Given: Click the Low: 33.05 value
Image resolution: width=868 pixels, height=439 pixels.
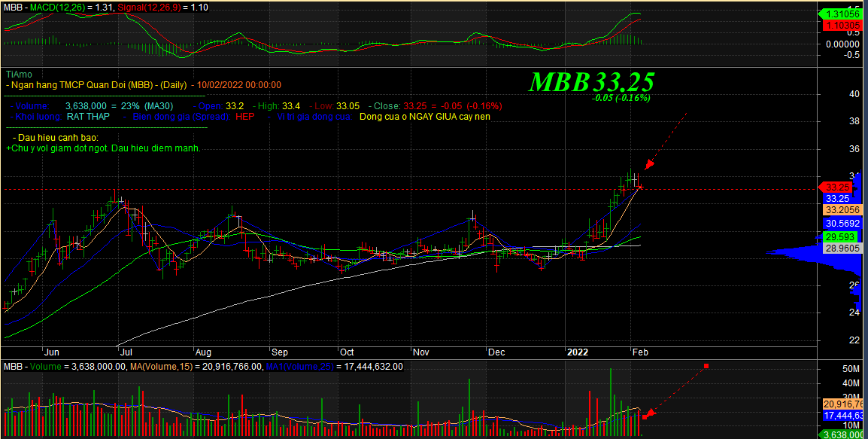Looking at the screenshot, I should click(x=335, y=106).
